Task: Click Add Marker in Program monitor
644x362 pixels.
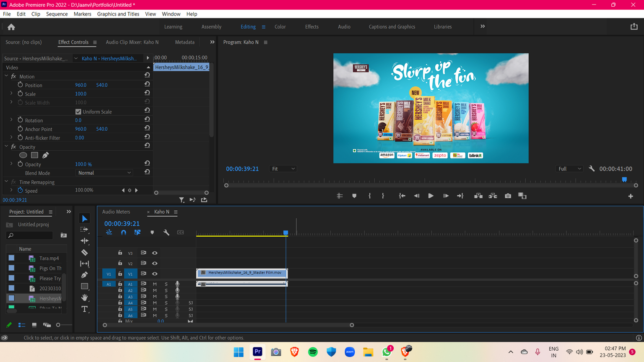Action: 354,196
